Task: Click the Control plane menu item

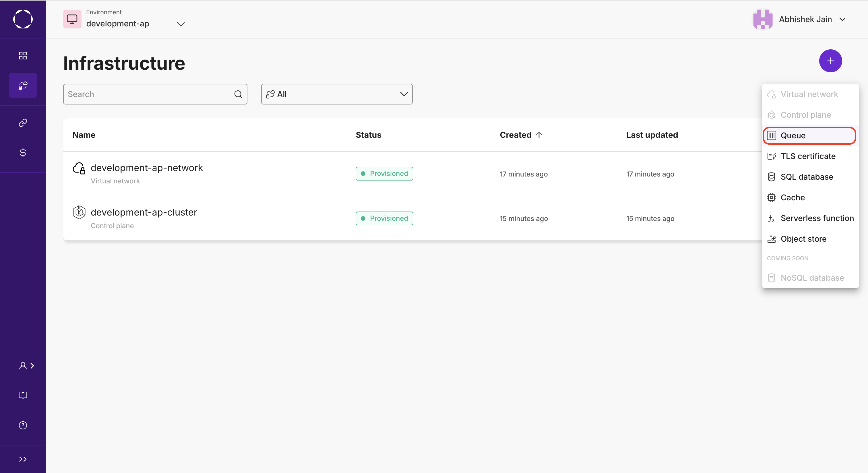Action: click(x=806, y=115)
